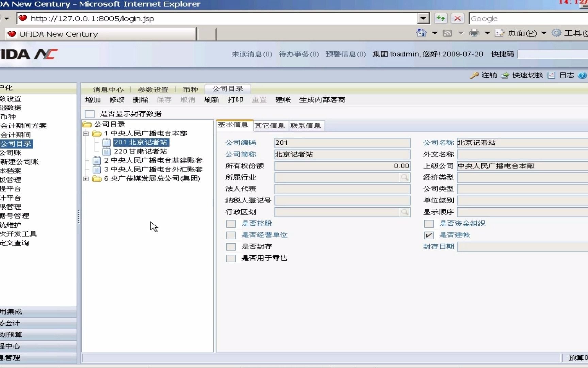Toggle 是否显示封存数据 checkbox
This screenshot has width=588, height=368.
[89, 114]
